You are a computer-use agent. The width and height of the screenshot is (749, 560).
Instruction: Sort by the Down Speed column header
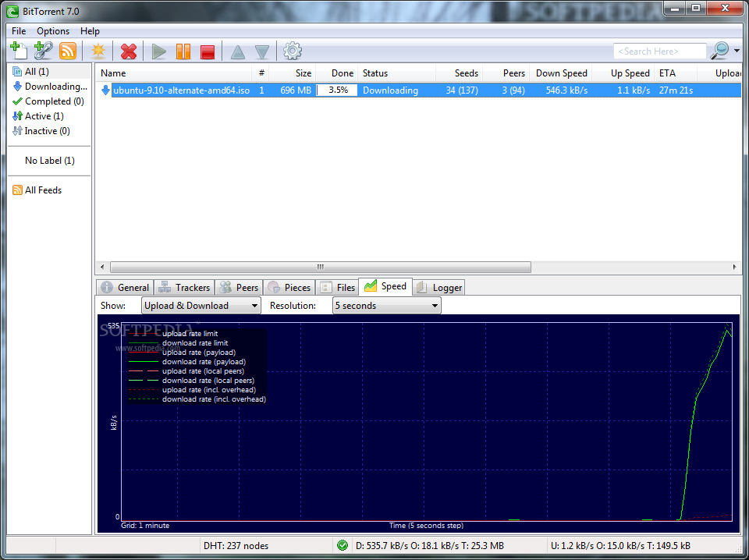pos(561,73)
